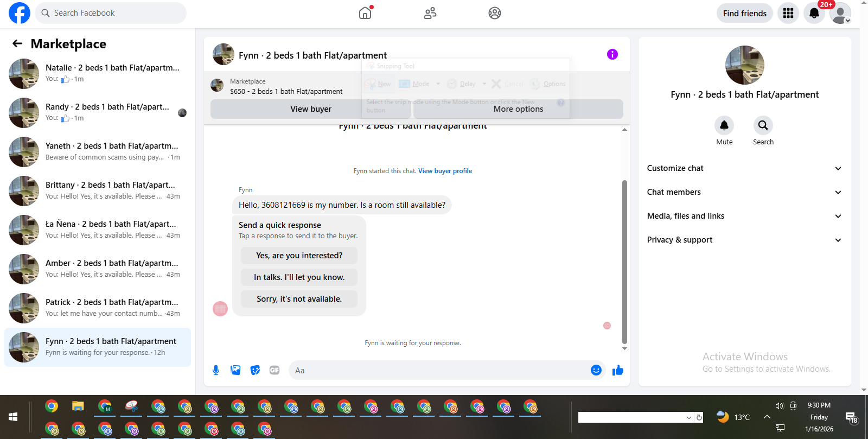Image resolution: width=868 pixels, height=439 pixels.
Task: Click the $650 listing Marketplace thumbnail
Action: point(217,85)
